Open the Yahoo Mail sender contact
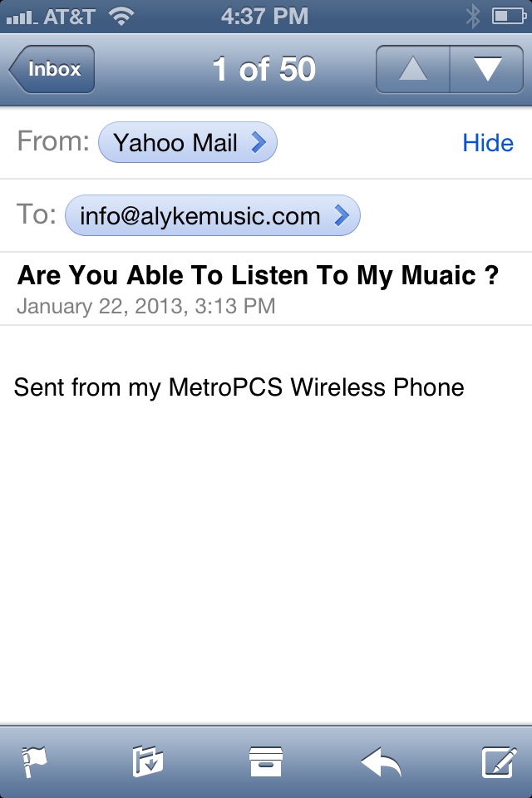The width and height of the screenshot is (532, 798). [x=187, y=142]
